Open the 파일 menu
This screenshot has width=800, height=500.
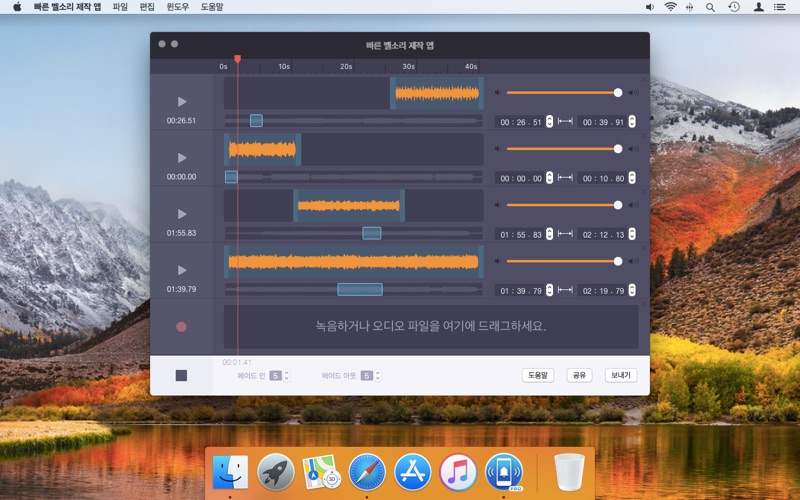[x=120, y=7]
